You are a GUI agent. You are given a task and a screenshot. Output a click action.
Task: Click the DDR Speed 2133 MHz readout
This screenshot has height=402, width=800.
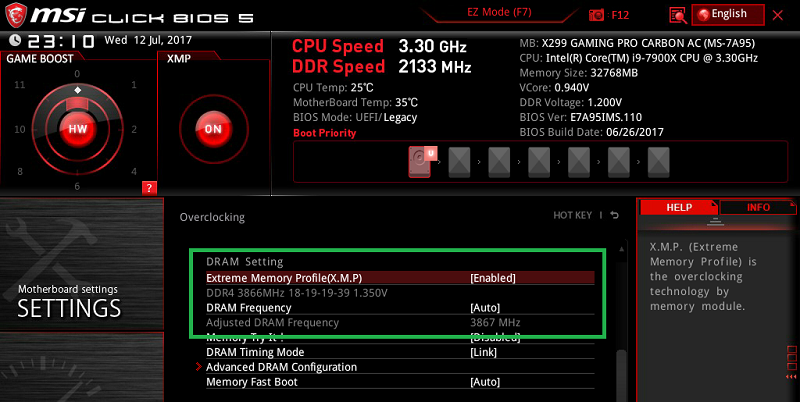click(x=381, y=66)
